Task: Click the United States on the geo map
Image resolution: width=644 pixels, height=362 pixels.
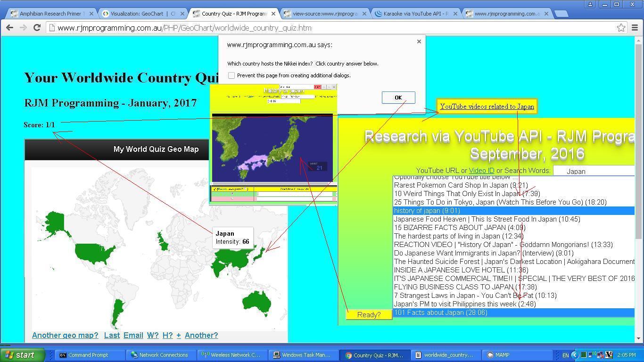Action: pos(94,254)
